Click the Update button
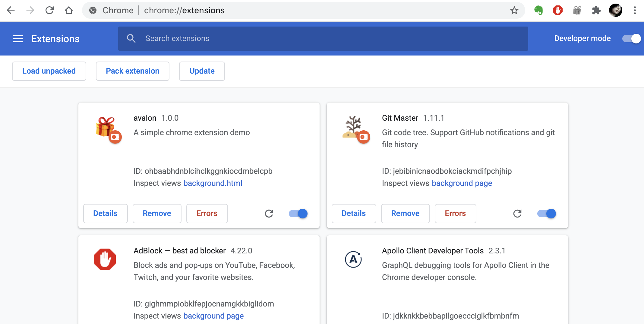 click(x=202, y=71)
